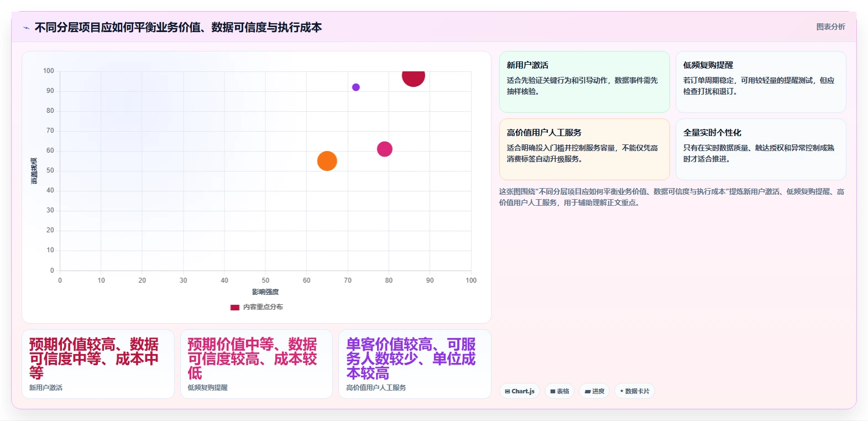This screenshot has width=868, height=421.
Task: Select the Chart.js tag chip
Action: [520, 391]
